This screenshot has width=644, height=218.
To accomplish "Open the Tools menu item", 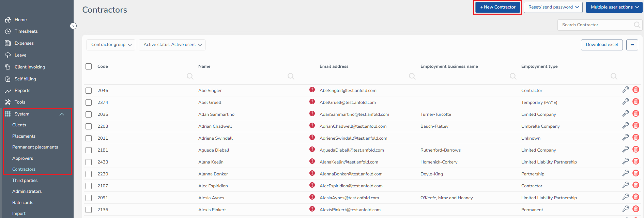I will [x=20, y=102].
